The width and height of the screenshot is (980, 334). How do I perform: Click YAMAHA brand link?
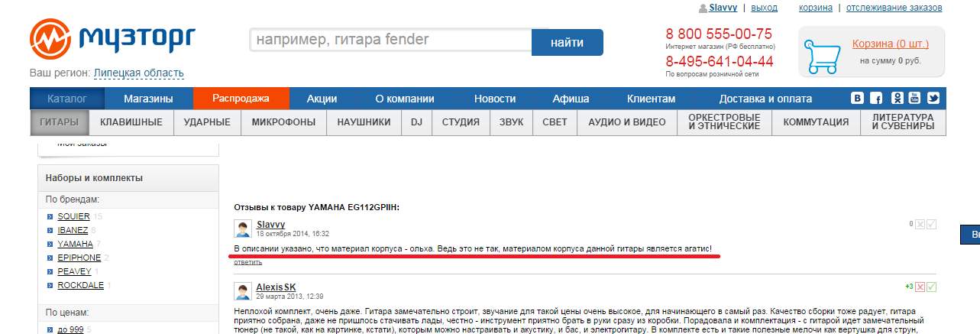click(75, 245)
